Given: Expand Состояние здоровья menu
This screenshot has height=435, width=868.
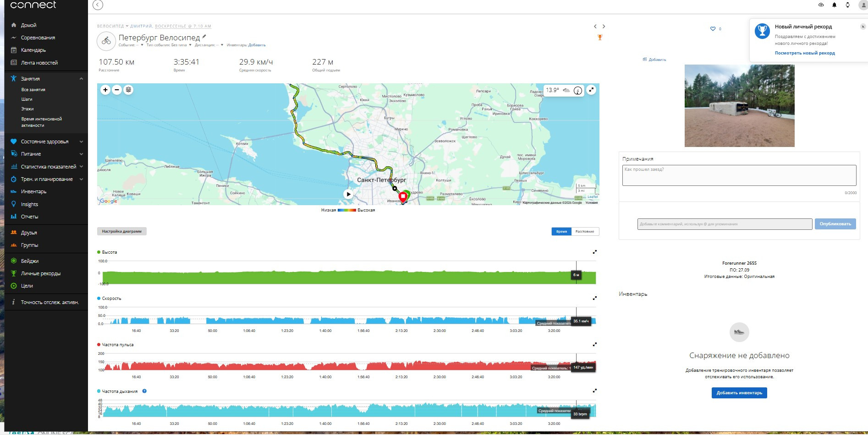Looking at the screenshot, I should (81, 141).
